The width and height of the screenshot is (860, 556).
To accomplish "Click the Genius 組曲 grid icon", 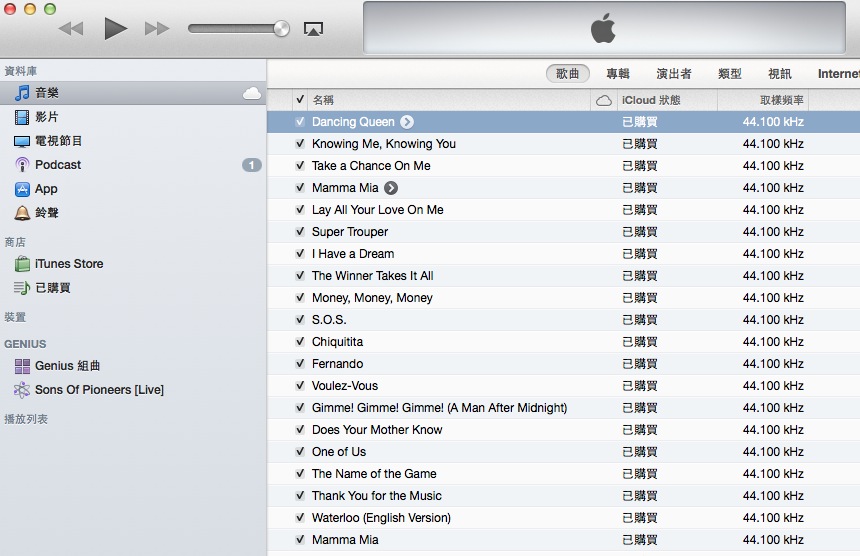I will pyautogui.click(x=22, y=366).
